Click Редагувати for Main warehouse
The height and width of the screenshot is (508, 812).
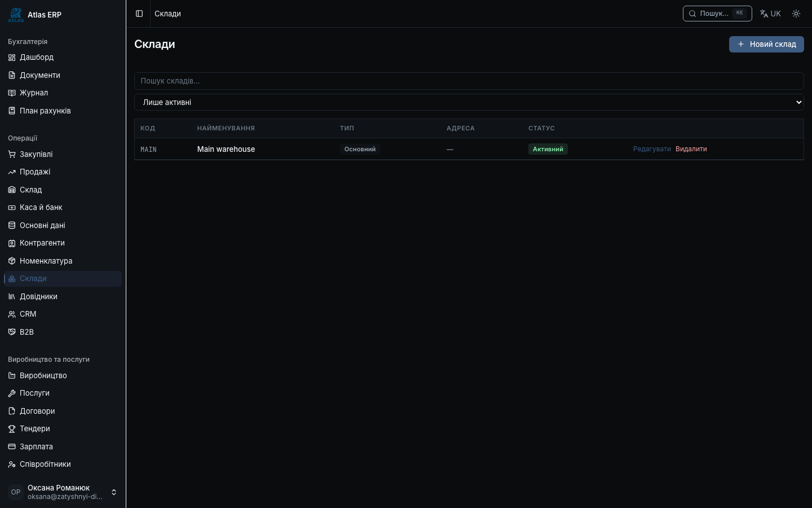pos(652,149)
